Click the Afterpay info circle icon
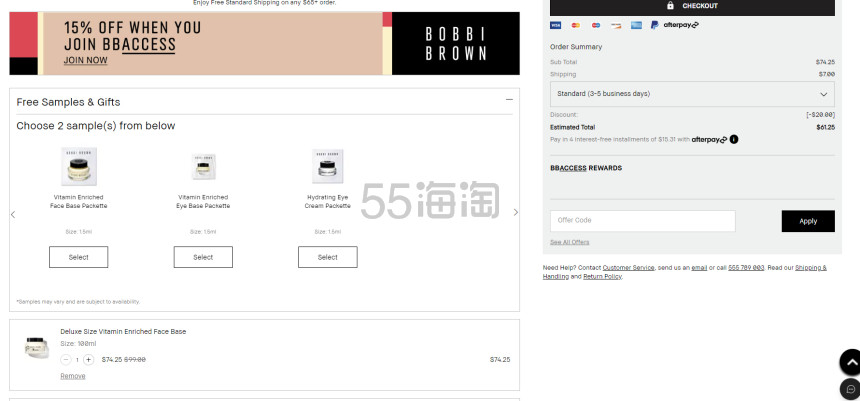 tap(734, 139)
